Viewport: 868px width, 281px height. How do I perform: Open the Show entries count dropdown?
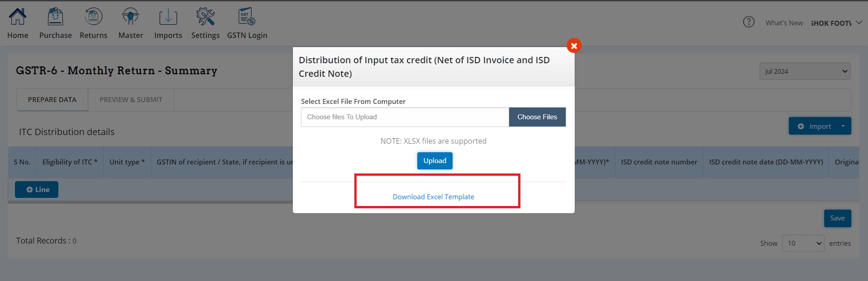coord(803,243)
